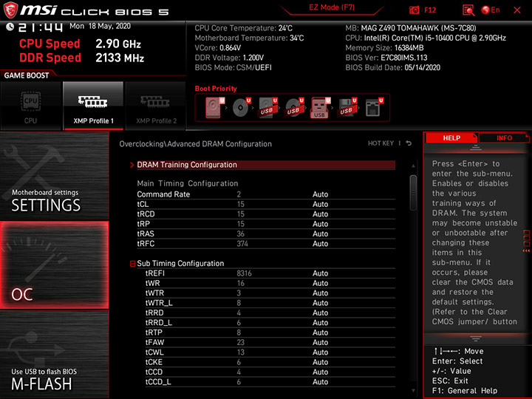Select the USB key boot device icon
Screen dimensions: 532x399
click(320, 108)
